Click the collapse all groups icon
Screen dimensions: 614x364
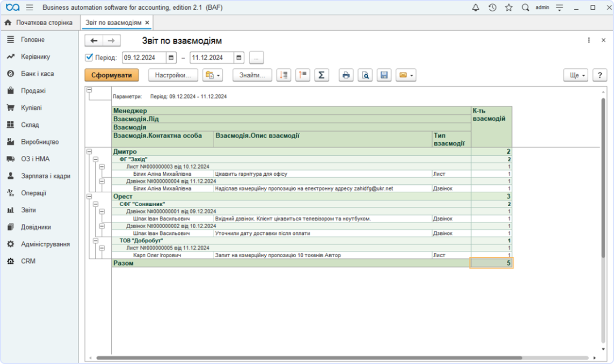pyautogui.click(x=303, y=75)
